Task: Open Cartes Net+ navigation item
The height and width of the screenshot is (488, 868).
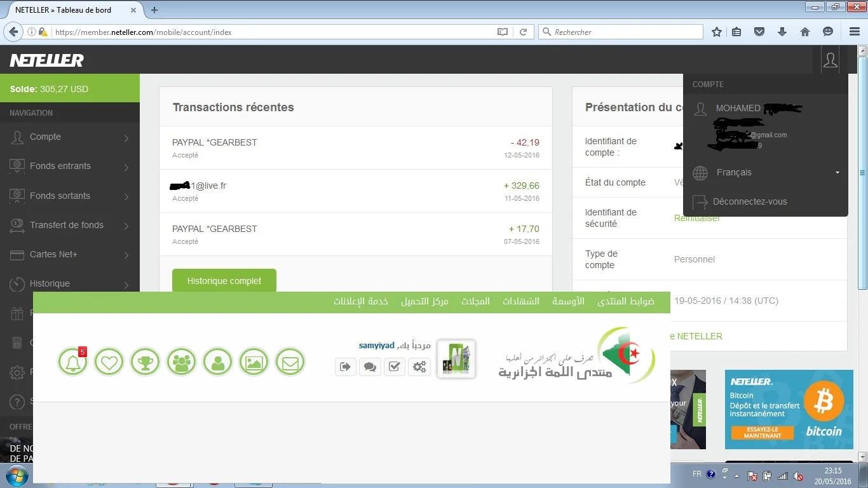Action: pos(70,254)
